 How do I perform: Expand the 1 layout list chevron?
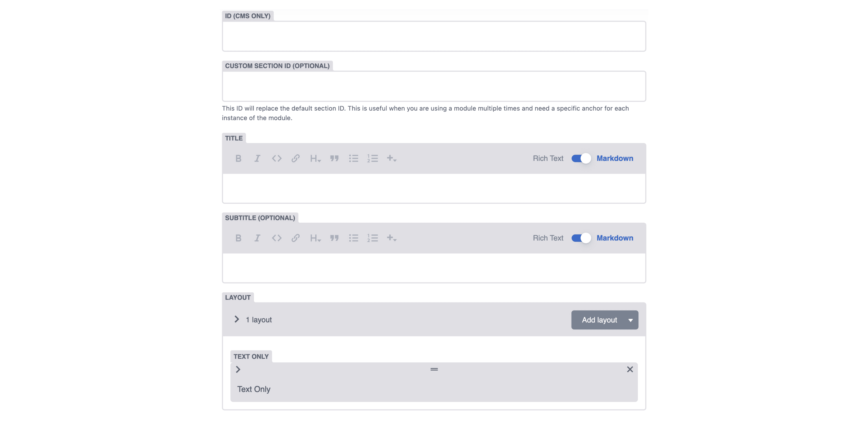pyautogui.click(x=237, y=319)
